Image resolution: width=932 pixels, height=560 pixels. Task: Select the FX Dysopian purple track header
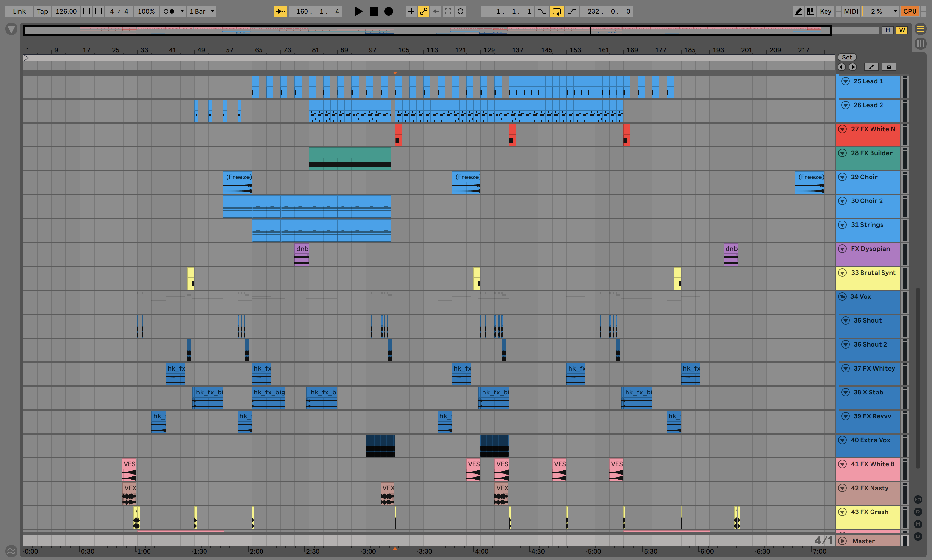(868, 255)
